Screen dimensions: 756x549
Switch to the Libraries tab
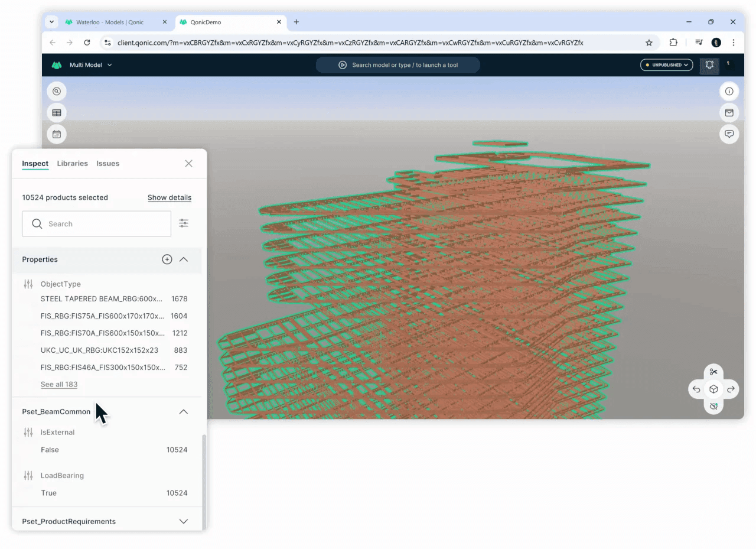tap(72, 164)
